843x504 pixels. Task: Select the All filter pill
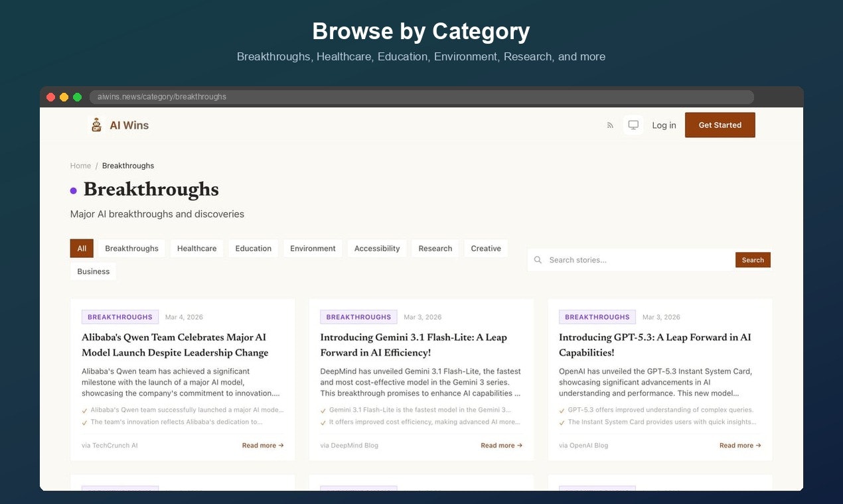(x=81, y=248)
